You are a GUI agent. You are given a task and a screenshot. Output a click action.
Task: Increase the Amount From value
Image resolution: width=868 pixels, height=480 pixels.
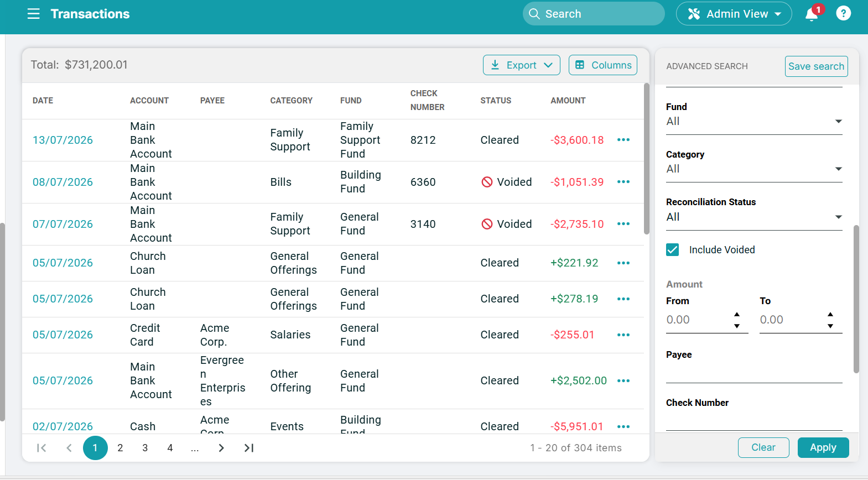pyautogui.click(x=737, y=314)
